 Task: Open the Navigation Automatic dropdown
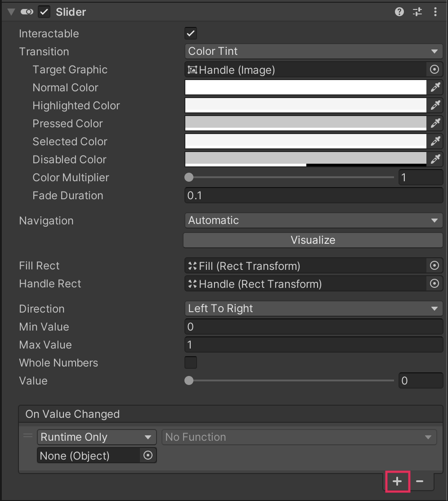313,220
